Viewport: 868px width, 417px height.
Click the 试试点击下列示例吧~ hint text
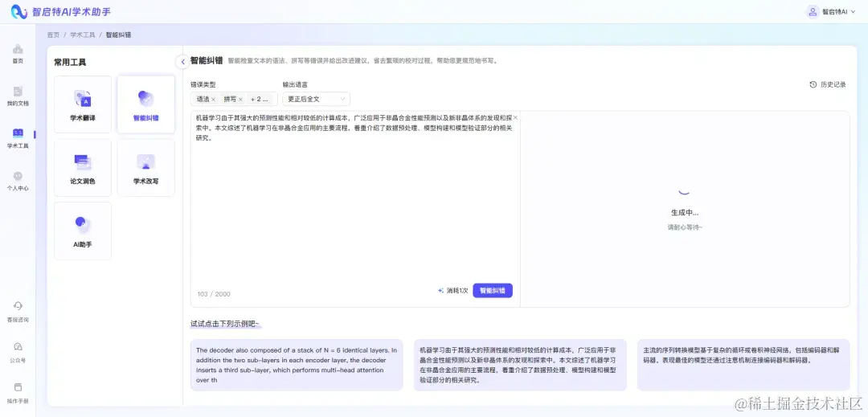(225, 324)
